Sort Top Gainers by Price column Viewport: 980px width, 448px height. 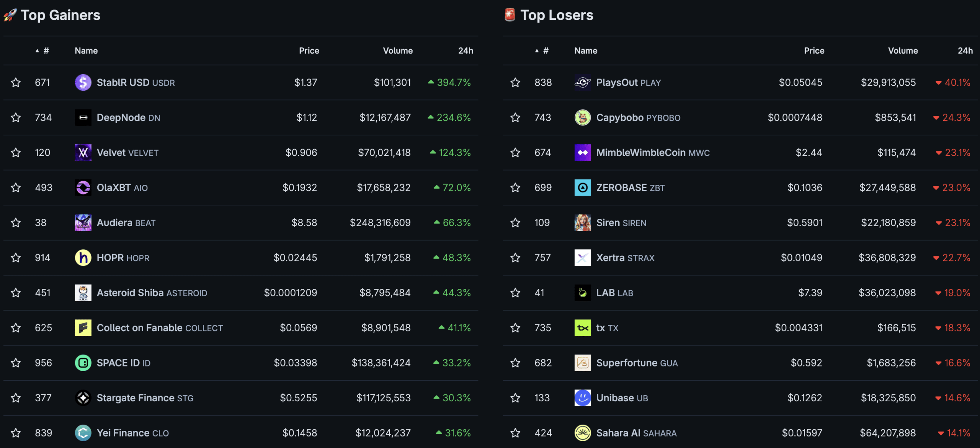(x=309, y=51)
